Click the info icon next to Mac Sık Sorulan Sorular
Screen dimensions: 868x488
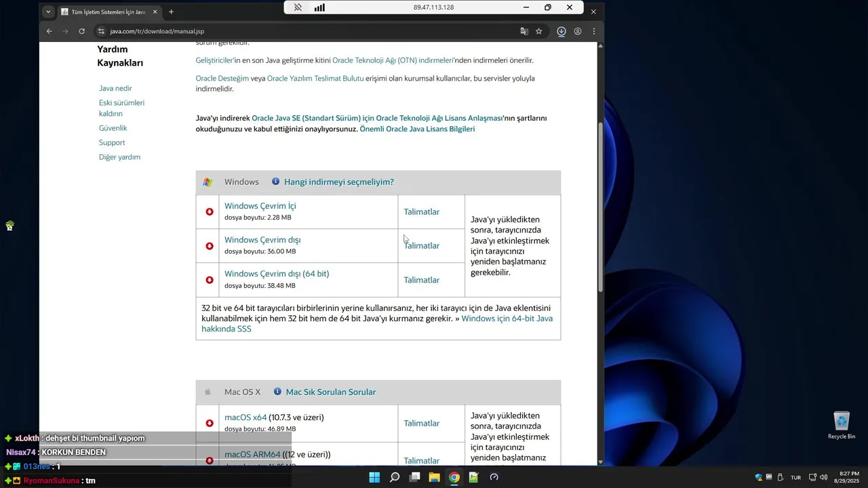[277, 392]
